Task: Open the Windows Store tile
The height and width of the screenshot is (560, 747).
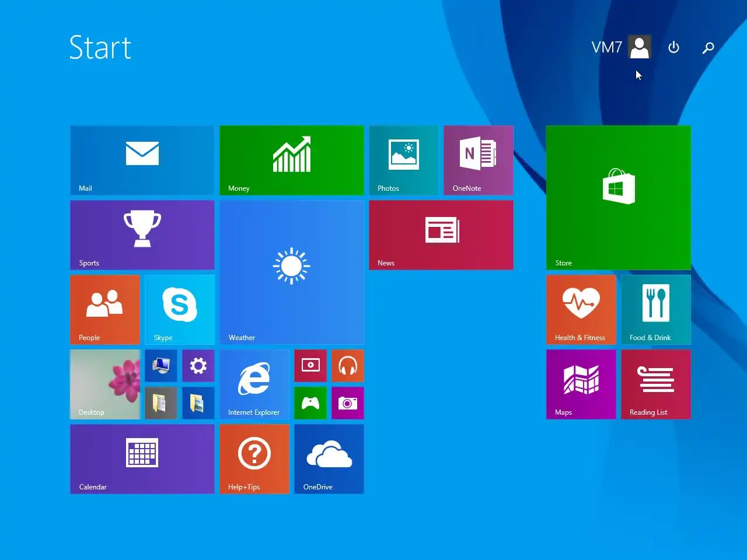Action: [619, 198]
